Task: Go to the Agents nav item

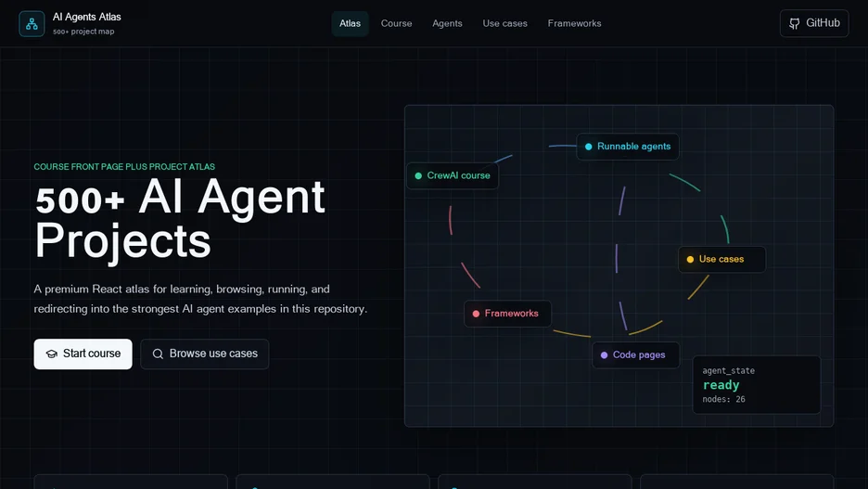Action: point(447,24)
